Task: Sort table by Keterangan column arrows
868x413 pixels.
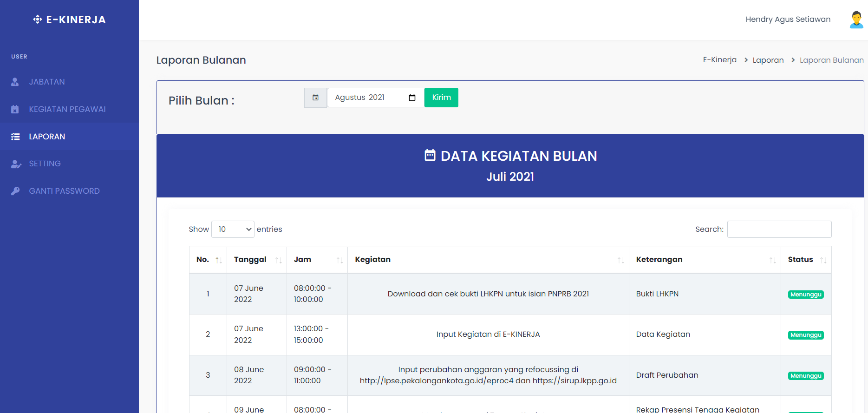Action: [773, 260]
